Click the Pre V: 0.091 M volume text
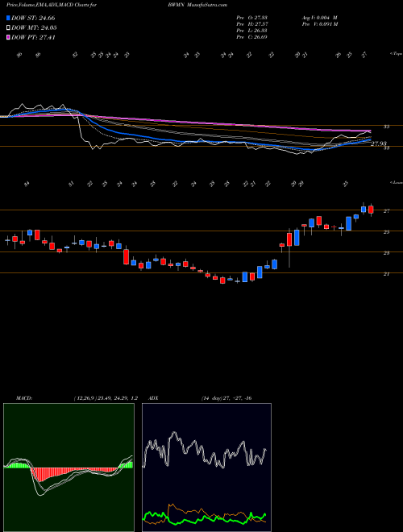This screenshot has width=403, height=532. [x=320, y=24]
